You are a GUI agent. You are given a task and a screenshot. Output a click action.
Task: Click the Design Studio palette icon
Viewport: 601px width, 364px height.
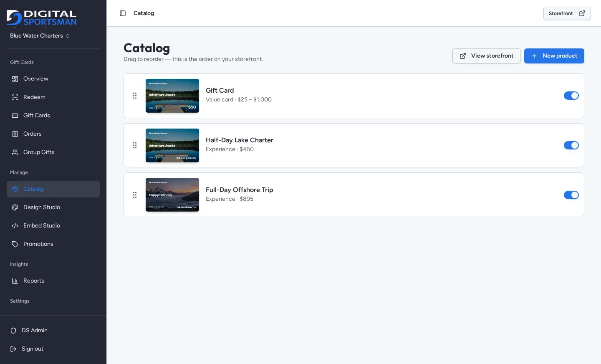pyautogui.click(x=15, y=207)
